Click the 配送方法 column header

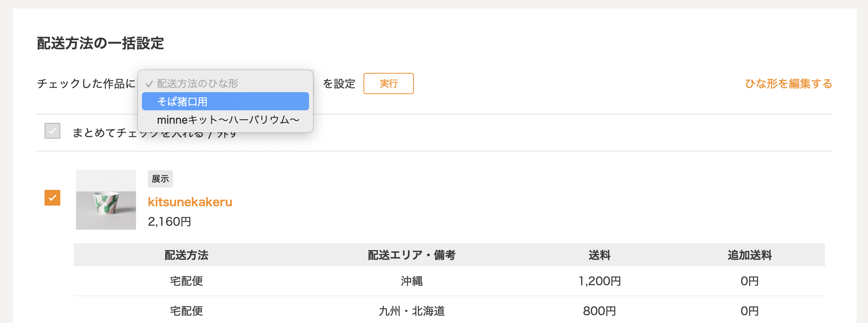pyautogui.click(x=186, y=255)
